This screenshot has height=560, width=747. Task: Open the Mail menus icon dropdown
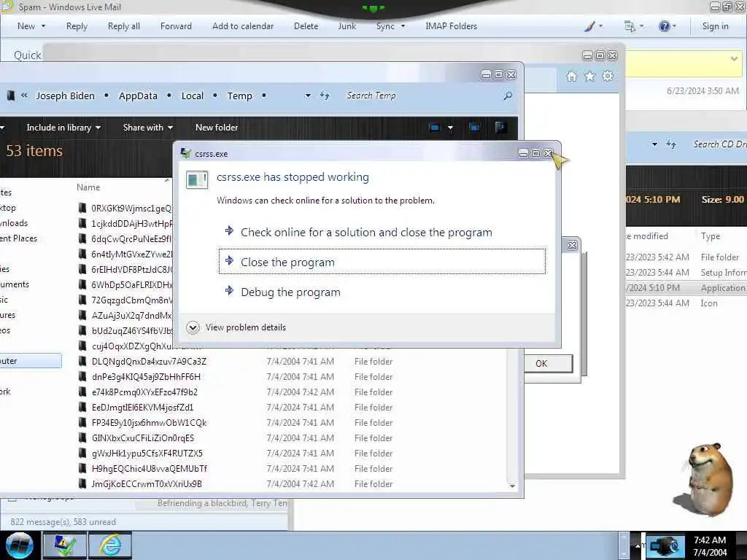click(x=634, y=26)
